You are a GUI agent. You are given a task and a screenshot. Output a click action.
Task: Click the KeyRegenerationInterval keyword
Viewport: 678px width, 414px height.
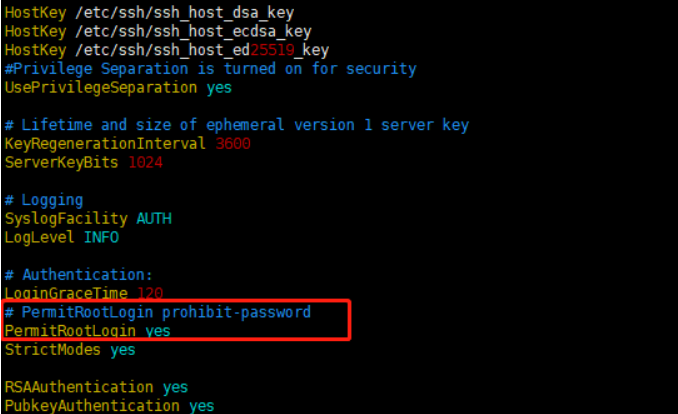[105, 144]
